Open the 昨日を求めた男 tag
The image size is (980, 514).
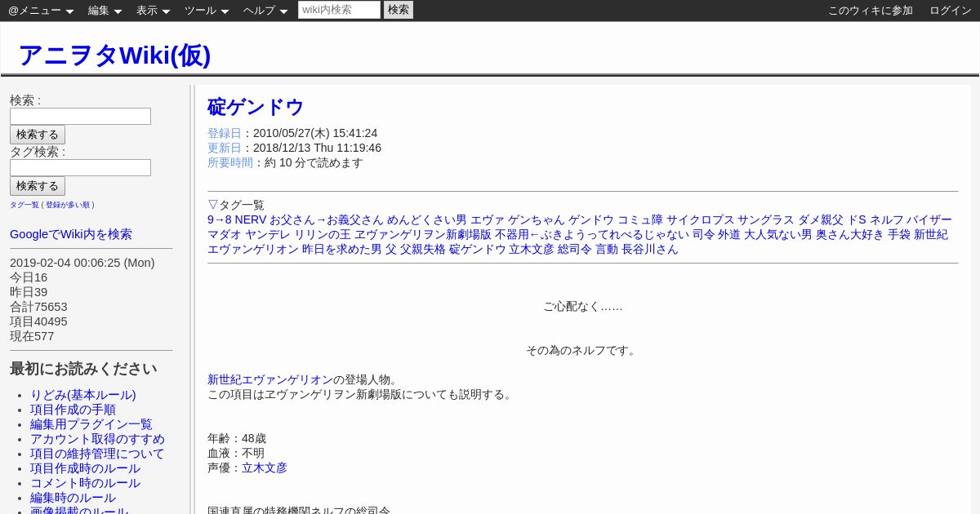342,249
